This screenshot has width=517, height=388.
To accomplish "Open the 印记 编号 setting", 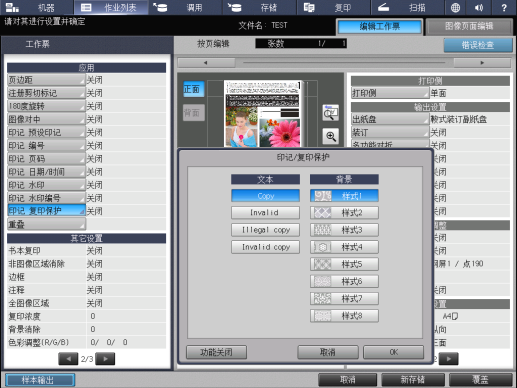I will point(46,146).
